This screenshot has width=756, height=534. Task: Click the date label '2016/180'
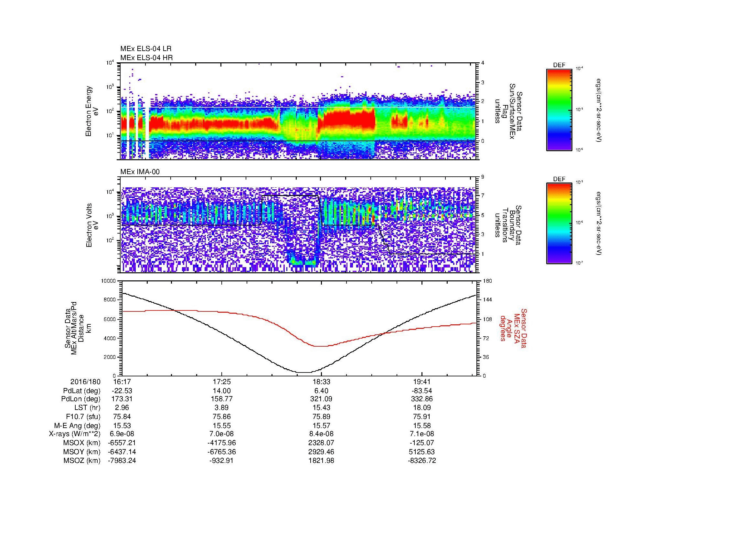85,382
